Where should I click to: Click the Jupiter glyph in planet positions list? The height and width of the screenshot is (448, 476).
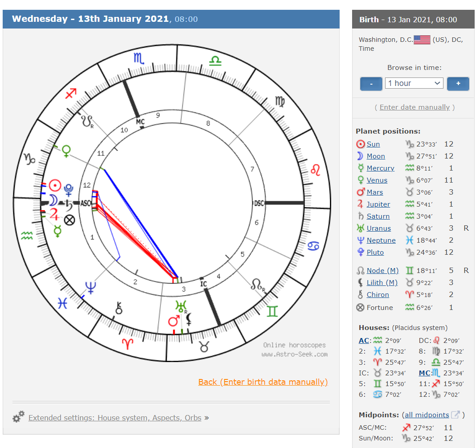[x=360, y=204]
